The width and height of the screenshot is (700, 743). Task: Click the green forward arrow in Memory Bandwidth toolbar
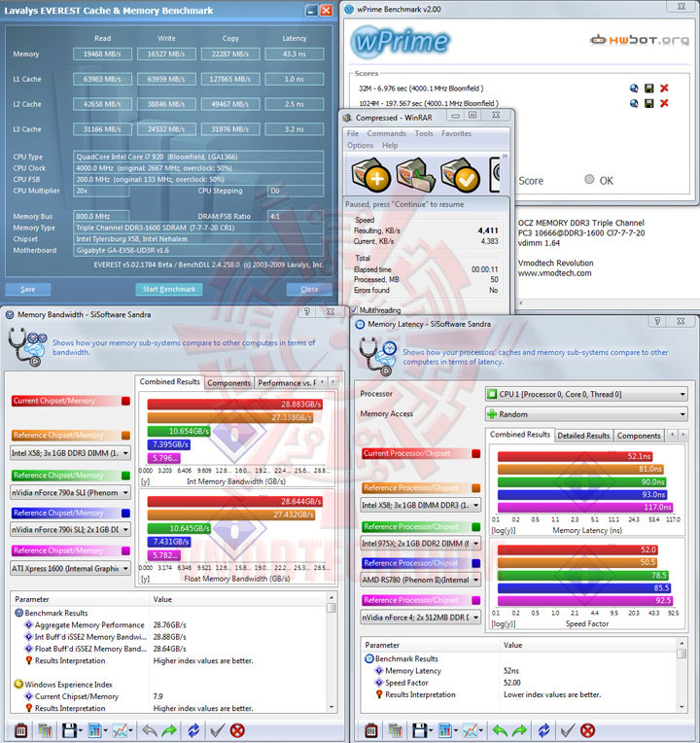pyautogui.click(x=169, y=730)
